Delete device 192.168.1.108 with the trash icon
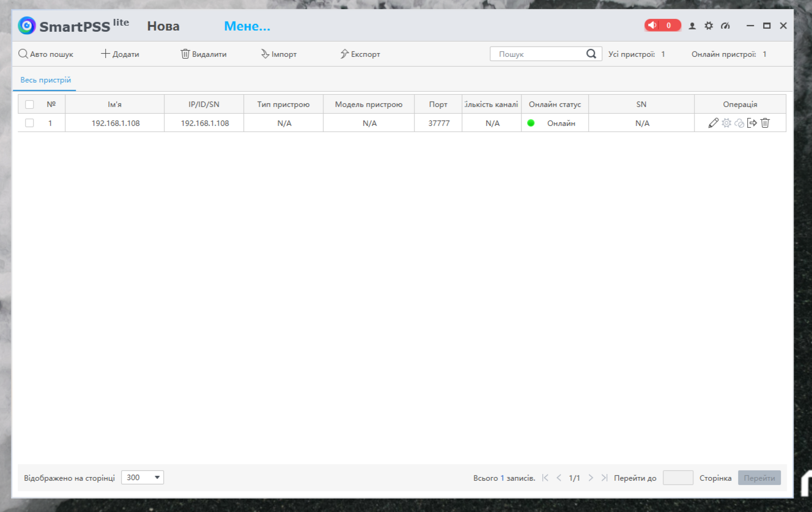The image size is (812, 512). coord(765,123)
